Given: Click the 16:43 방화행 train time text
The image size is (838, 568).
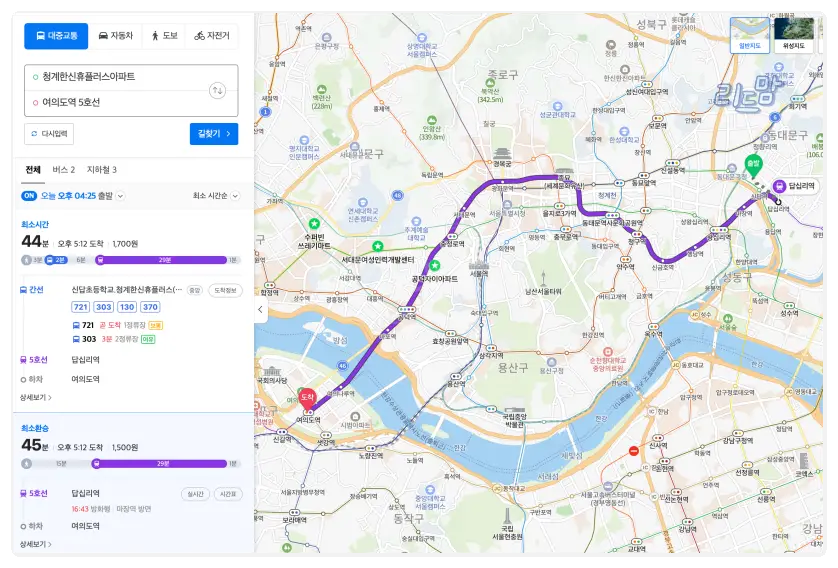Looking at the screenshot, I should coord(91,509).
